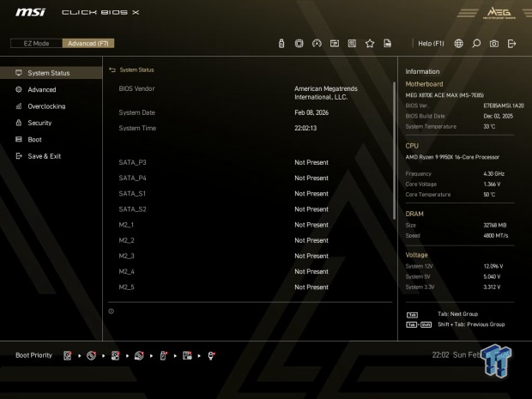The width and height of the screenshot is (532, 399).
Task: Click the MSI logo in the header
Action: (30, 12)
